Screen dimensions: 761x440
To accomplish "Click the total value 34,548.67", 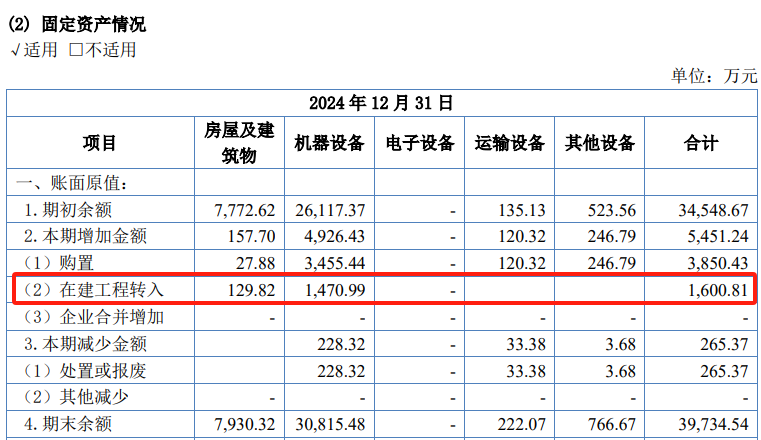I will [x=713, y=211].
